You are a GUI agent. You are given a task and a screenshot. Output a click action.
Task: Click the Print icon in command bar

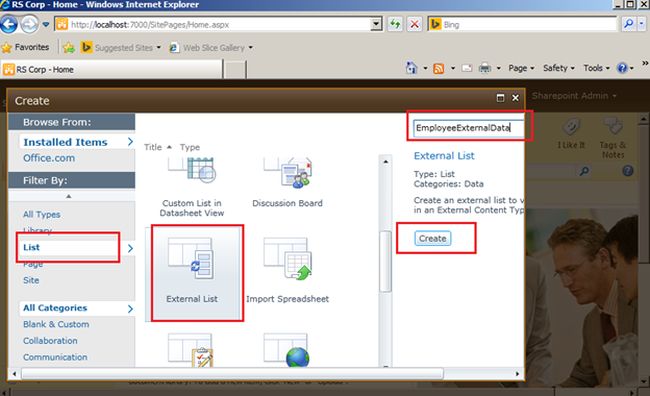pyautogui.click(x=485, y=68)
